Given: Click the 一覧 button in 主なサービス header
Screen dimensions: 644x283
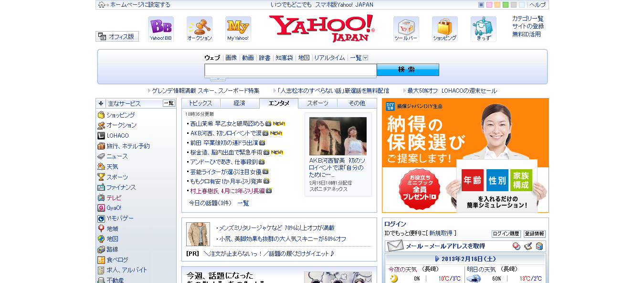Looking at the screenshot, I should (169, 103).
